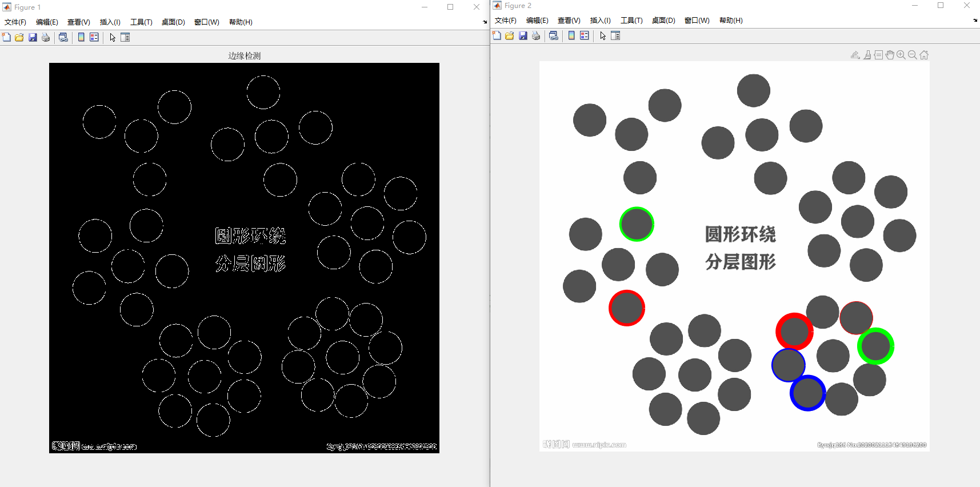Save Figure 2 using the floppy disk icon
Viewport: 980px width, 487px height.
pyautogui.click(x=523, y=35)
